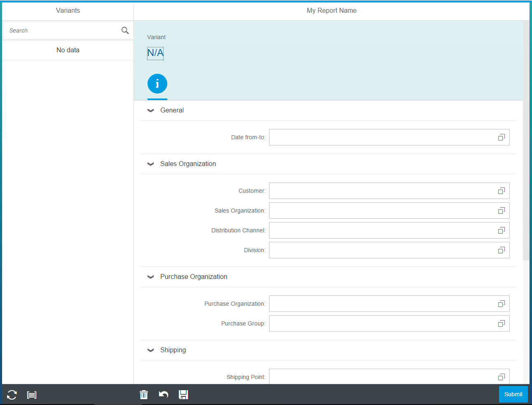Click the vertical scrollbar on the right
The height and width of the screenshot is (405, 532).
(x=526, y=140)
